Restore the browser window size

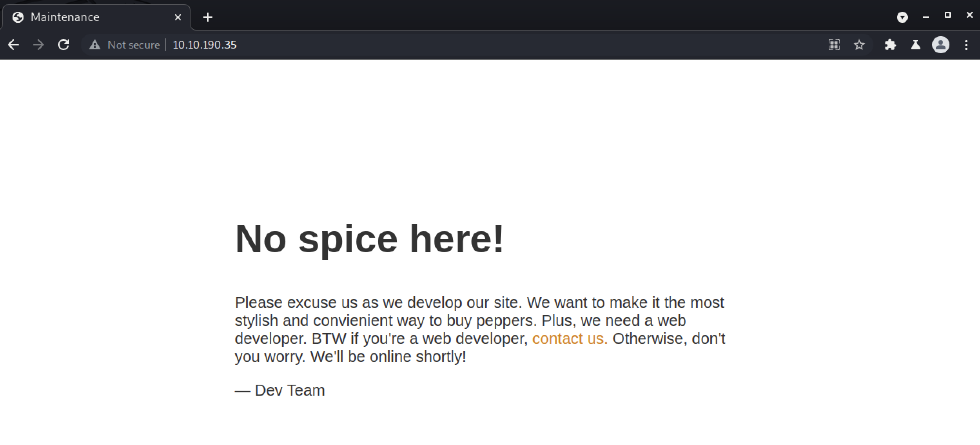click(947, 15)
